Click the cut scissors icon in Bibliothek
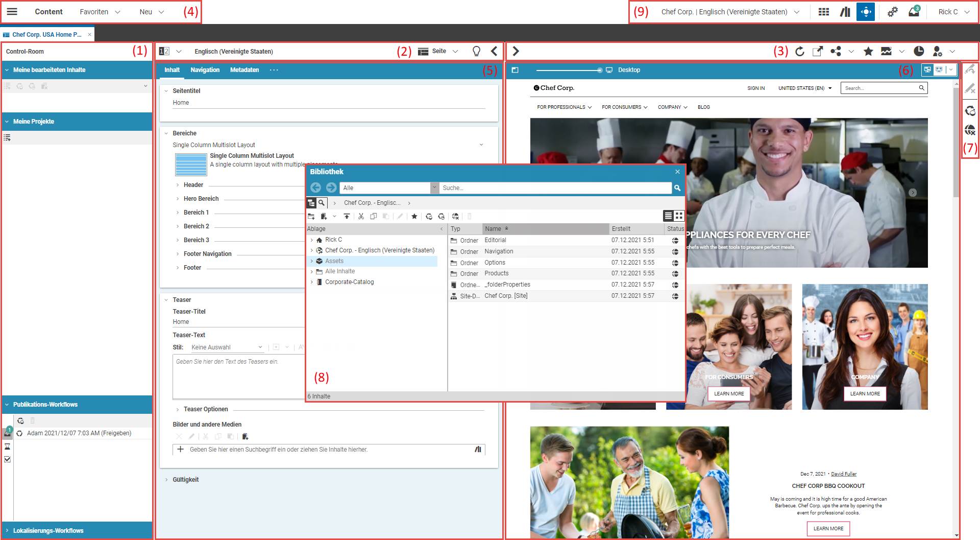 coord(361,216)
